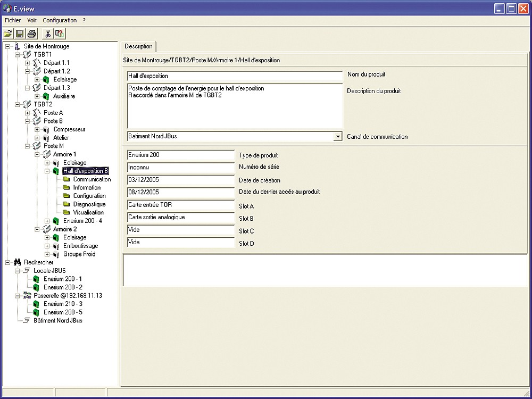Collapse the Départ 1.3 tree node
This screenshot has width=532, height=399.
28,88
